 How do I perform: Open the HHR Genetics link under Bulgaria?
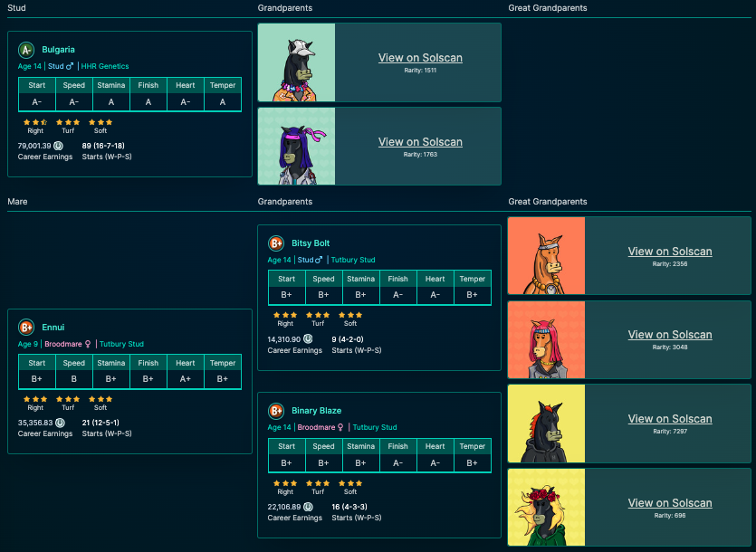(105, 66)
